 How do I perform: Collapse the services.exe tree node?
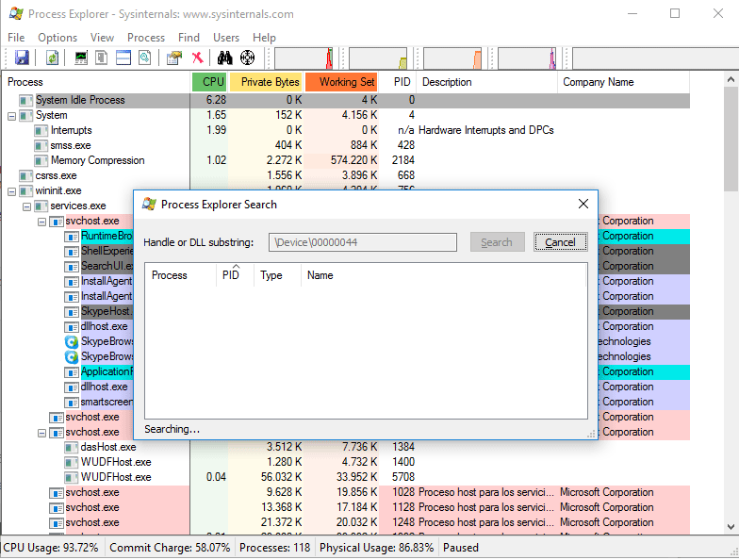click(26, 206)
